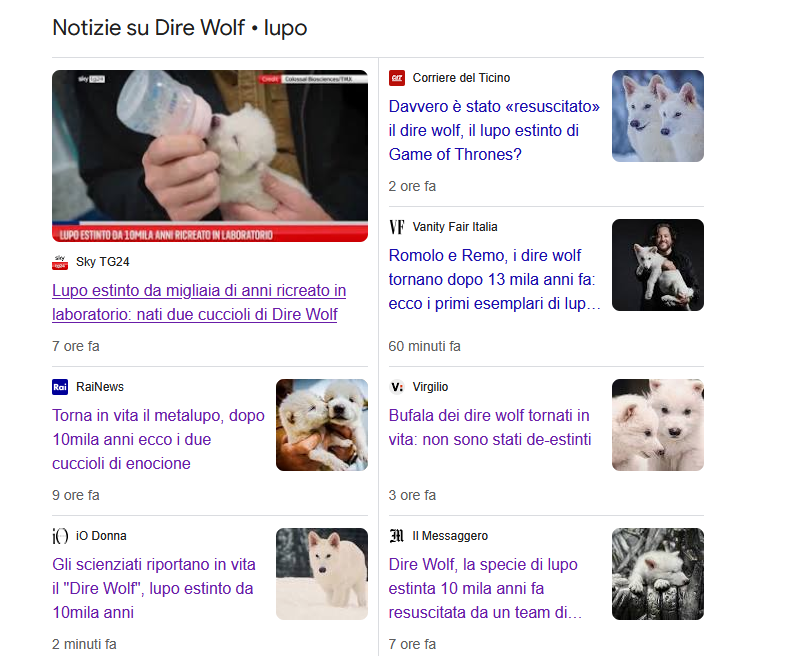Screen dimensions: 789x656
Task: Click the Sky TG24 source logo icon
Action: (60, 262)
